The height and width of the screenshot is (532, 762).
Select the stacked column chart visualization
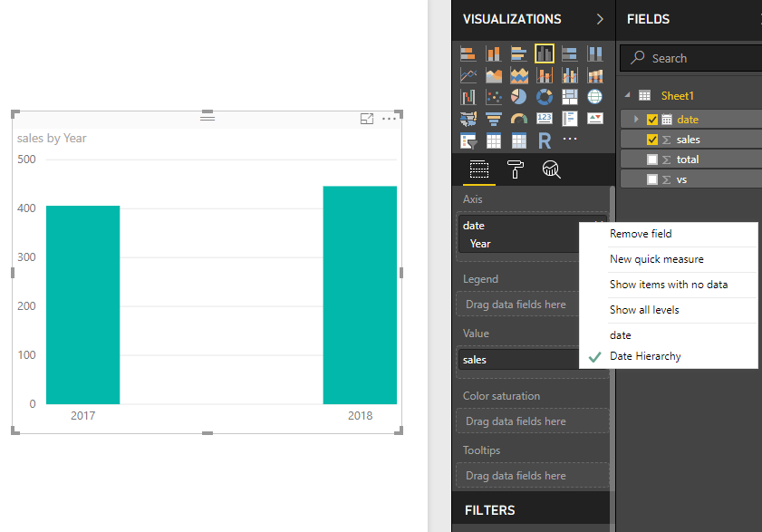click(x=493, y=53)
